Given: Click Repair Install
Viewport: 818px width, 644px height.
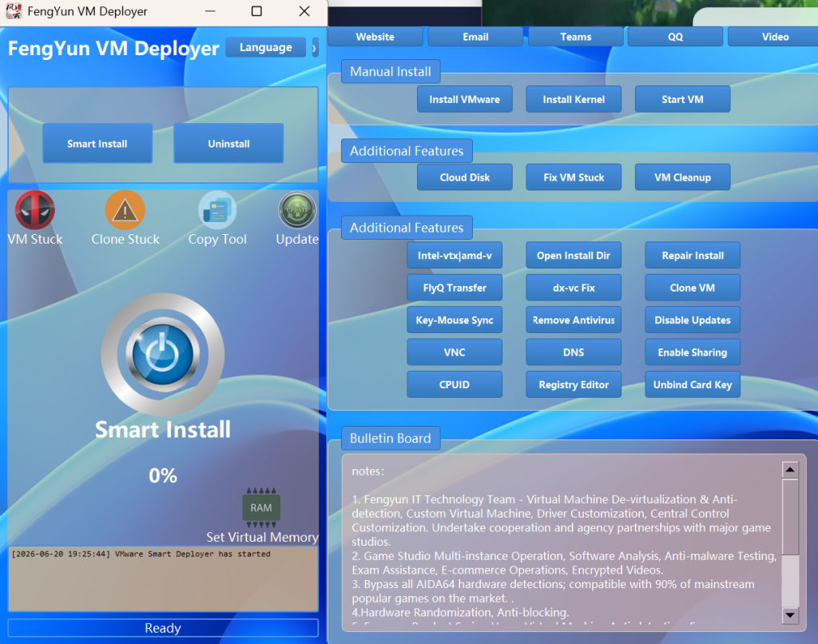Looking at the screenshot, I should tap(693, 255).
